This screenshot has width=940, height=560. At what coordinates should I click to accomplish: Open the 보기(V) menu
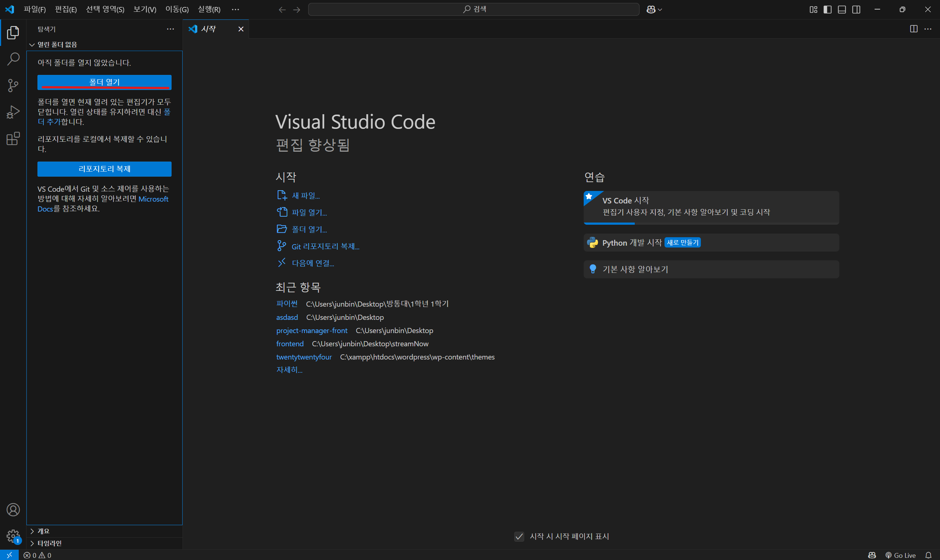[x=144, y=10]
